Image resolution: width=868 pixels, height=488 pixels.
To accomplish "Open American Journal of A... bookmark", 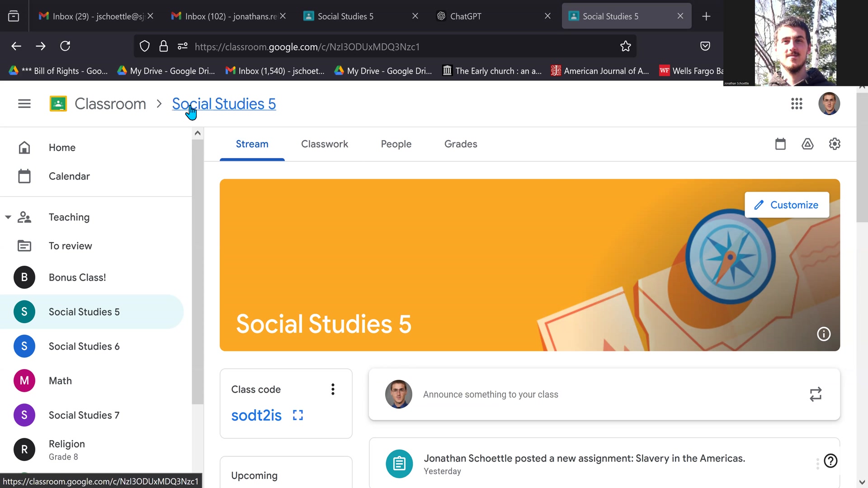I will tap(600, 71).
